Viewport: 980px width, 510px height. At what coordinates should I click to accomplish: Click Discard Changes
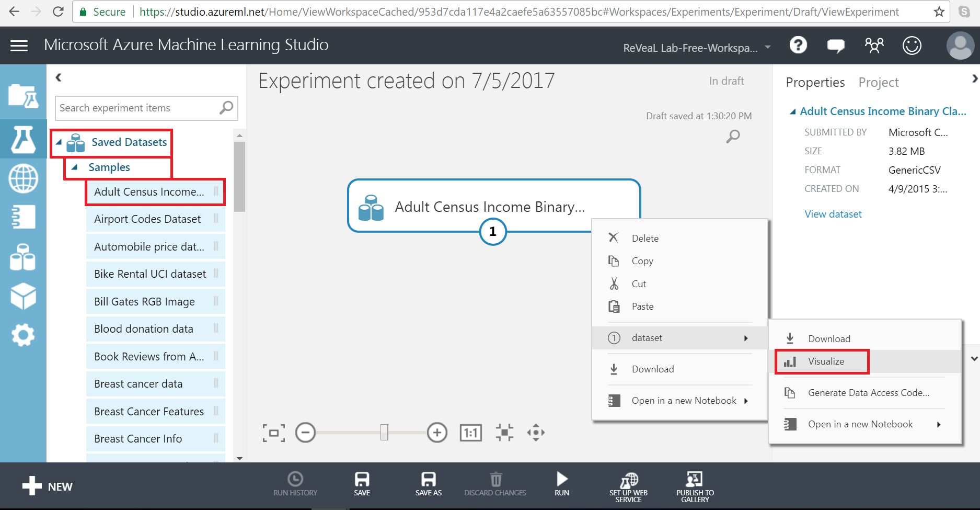(495, 483)
